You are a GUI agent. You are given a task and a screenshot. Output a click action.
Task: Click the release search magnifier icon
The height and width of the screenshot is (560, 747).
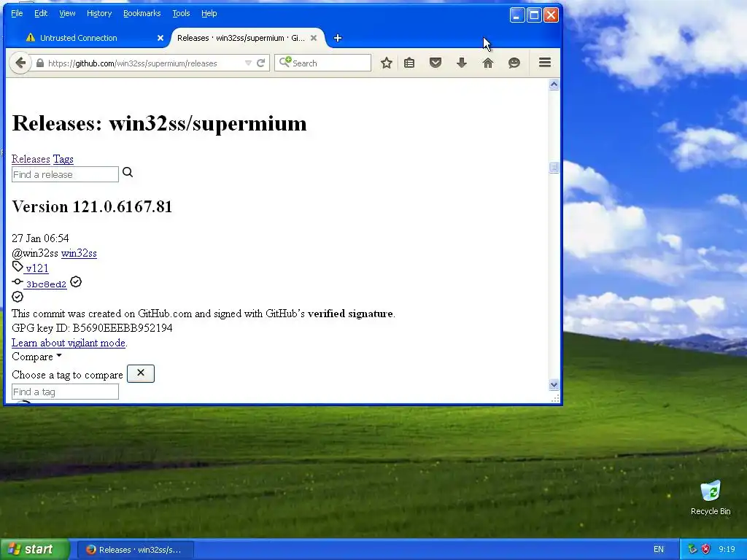point(128,172)
